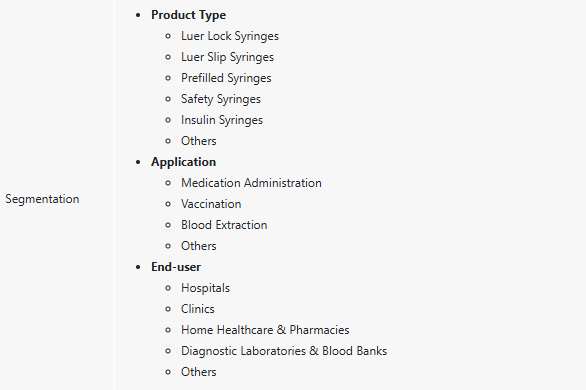
Task: Click the Luer Slip Syringes text
Action: (x=227, y=57)
